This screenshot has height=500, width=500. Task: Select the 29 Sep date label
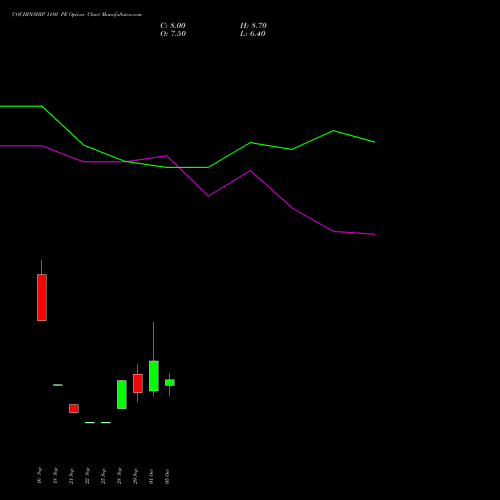pyautogui.click(x=135, y=476)
